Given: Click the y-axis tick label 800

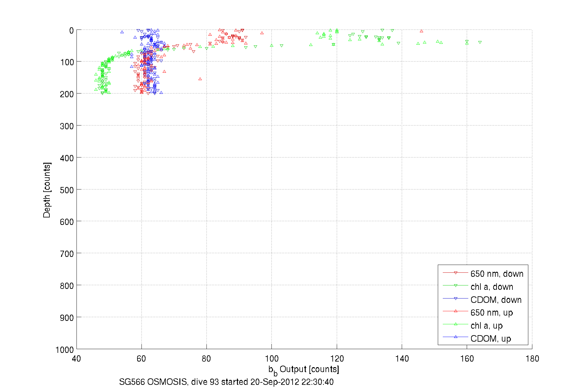Looking at the screenshot, I should coord(67,286).
